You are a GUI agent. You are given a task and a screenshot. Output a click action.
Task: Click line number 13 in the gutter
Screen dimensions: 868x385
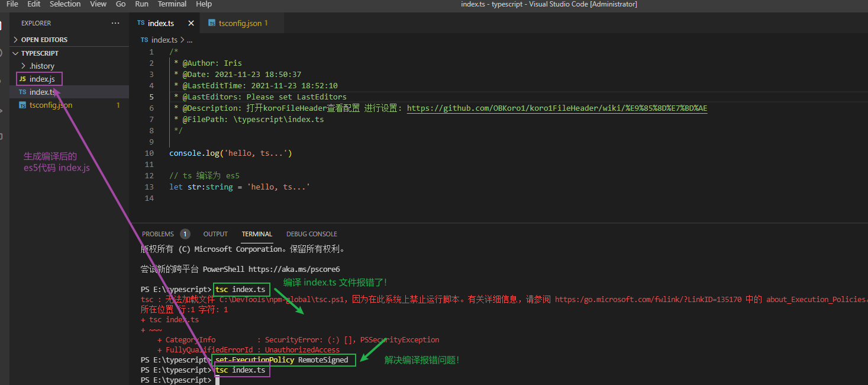pos(149,187)
